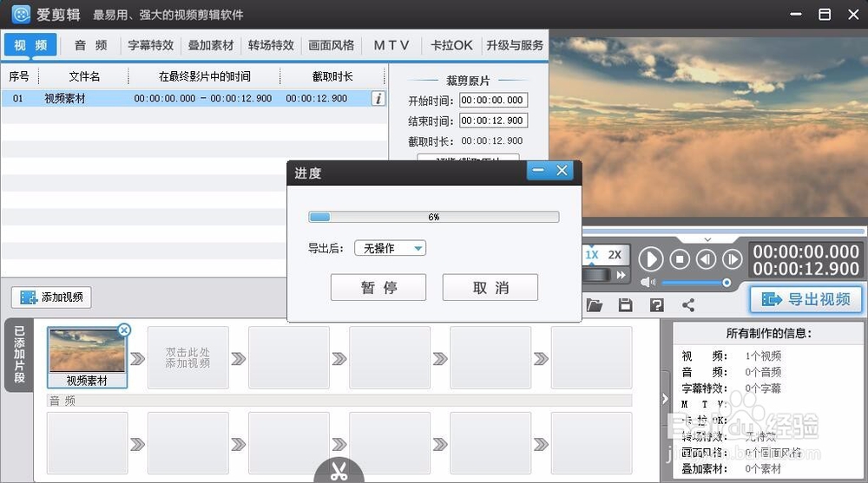Click the 添加视频 add video button
This screenshot has height=483, width=868.
(x=51, y=297)
